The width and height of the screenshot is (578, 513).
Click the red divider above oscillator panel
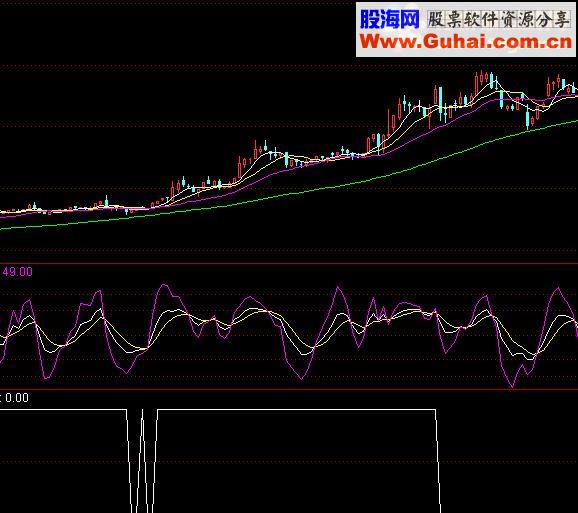289,264
